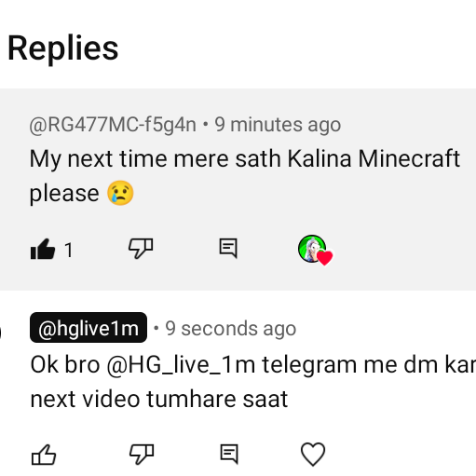Open the @hglive1m channel badge
Screen dimensions: 476x476
pyautogui.click(x=88, y=328)
